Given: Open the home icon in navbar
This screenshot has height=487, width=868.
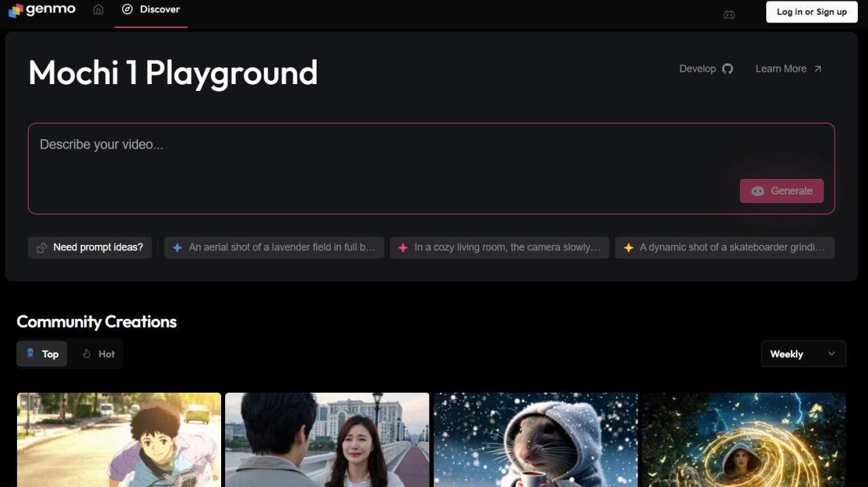Looking at the screenshot, I should [98, 9].
